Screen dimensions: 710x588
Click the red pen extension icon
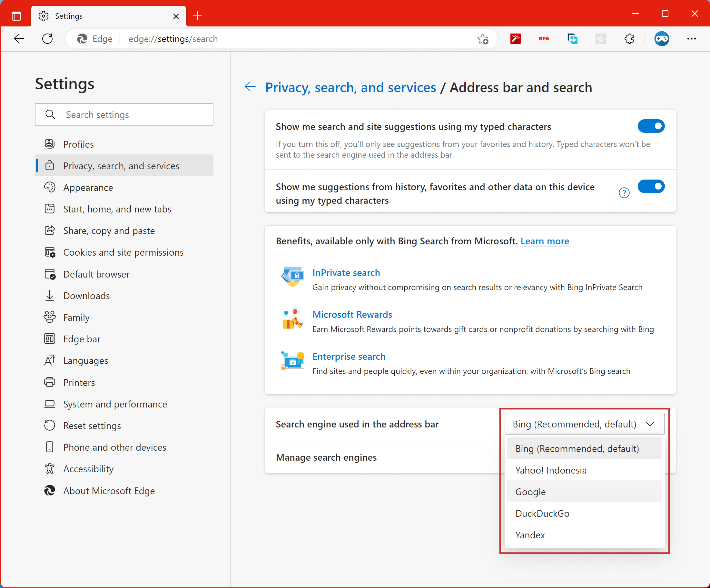click(515, 39)
